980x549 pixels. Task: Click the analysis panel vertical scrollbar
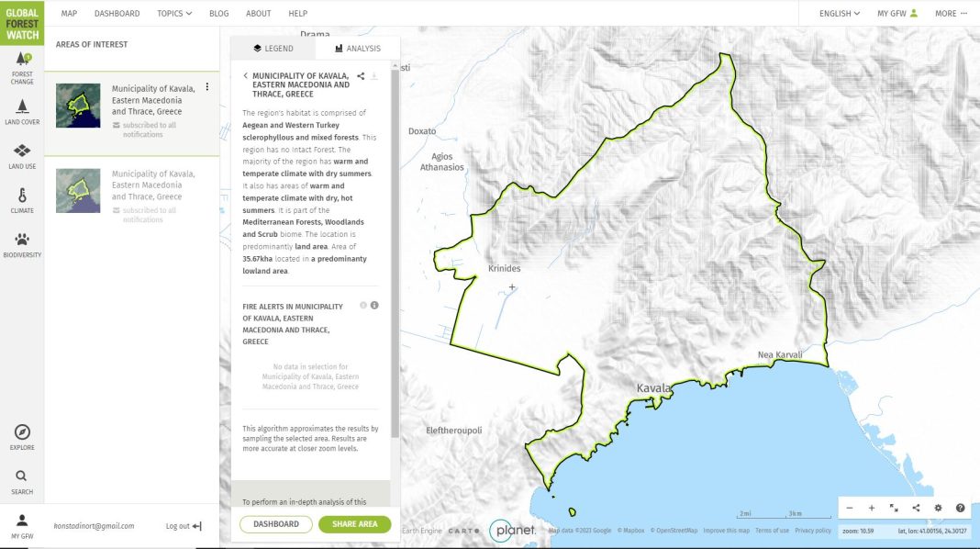[395, 248]
